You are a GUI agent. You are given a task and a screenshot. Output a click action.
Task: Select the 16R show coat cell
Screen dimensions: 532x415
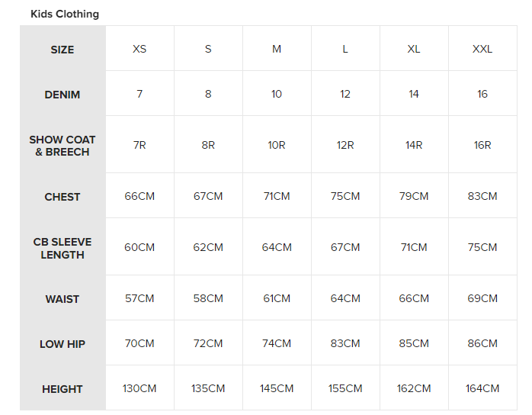pyautogui.click(x=482, y=145)
